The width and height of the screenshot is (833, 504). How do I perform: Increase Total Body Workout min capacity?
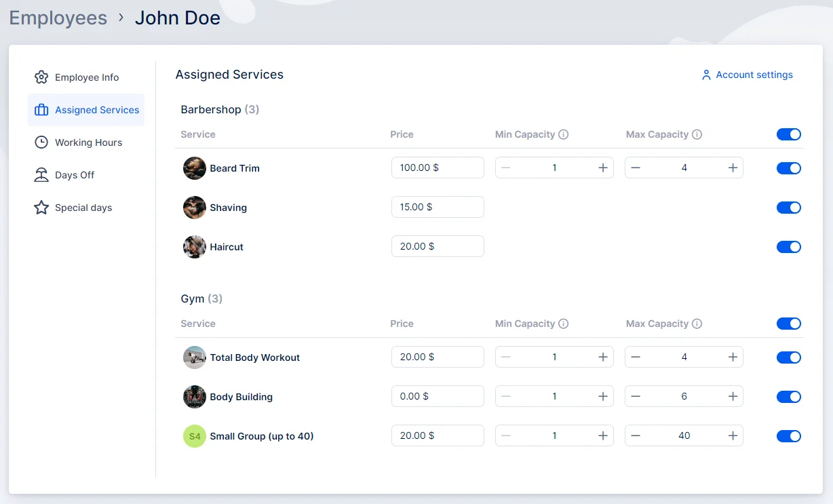point(602,357)
